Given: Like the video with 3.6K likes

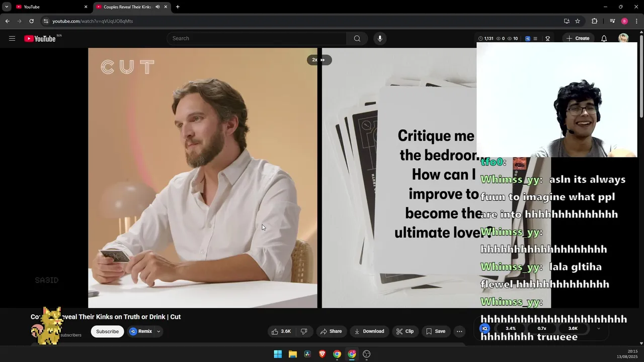Looking at the screenshot, I should tap(281, 331).
